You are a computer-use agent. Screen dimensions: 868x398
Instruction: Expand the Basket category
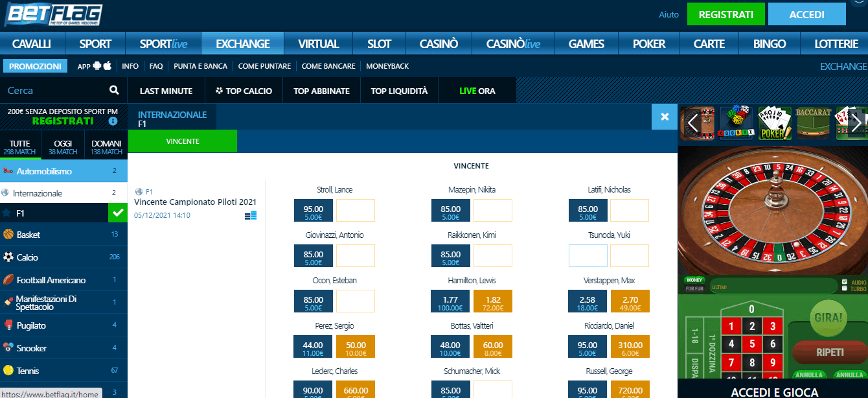(63, 234)
